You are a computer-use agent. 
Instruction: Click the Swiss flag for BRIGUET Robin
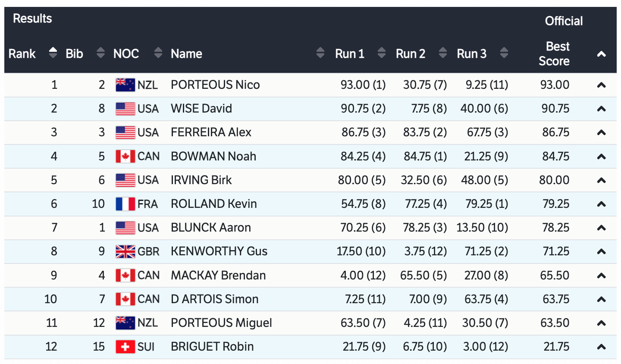[x=125, y=347]
